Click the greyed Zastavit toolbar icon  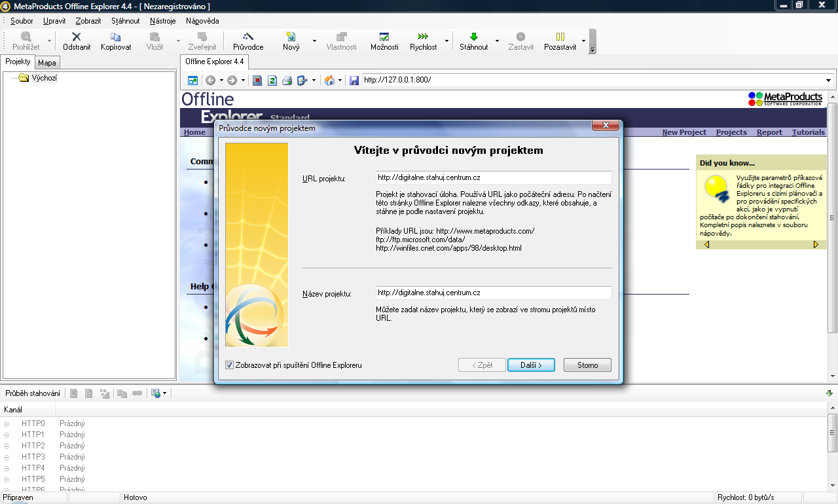pyautogui.click(x=521, y=37)
